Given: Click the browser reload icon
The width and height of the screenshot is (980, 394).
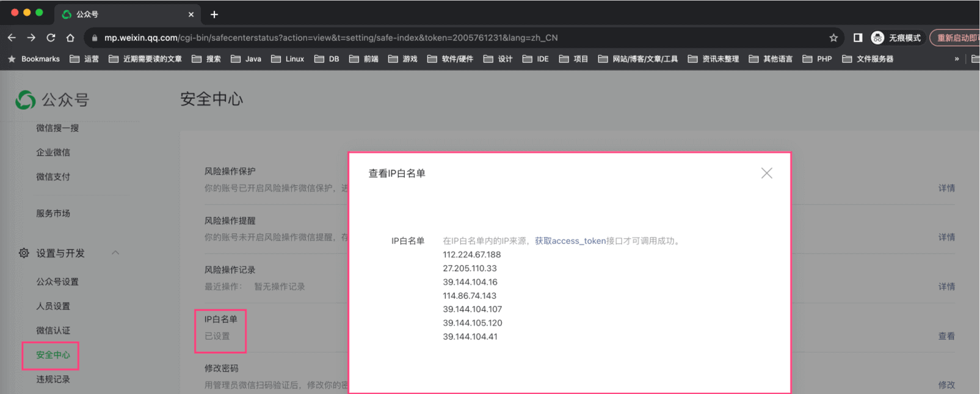Looking at the screenshot, I should [51, 38].
